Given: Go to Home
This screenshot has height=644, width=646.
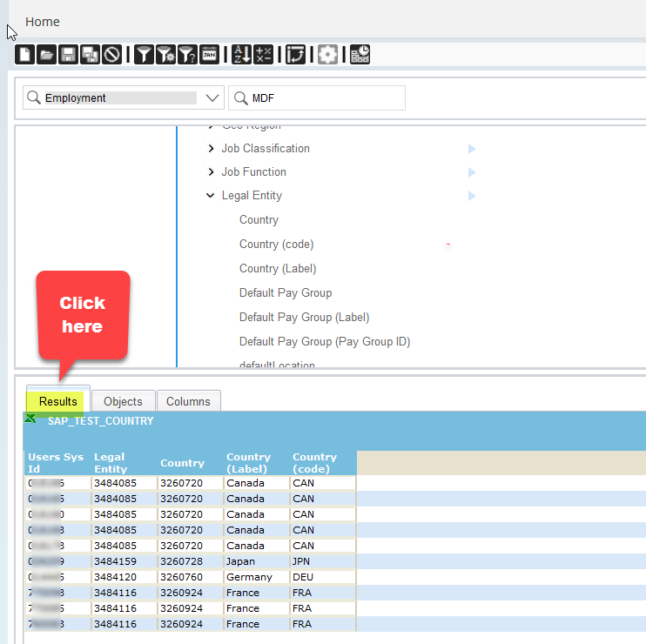Looking at the screenshot, I should coord(43,22).
